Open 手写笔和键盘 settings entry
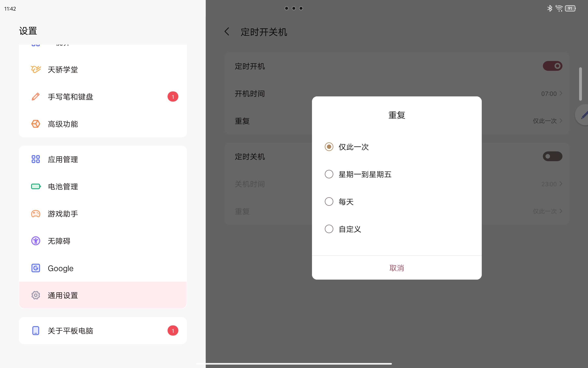588x368 pixels. coord(103,97)
